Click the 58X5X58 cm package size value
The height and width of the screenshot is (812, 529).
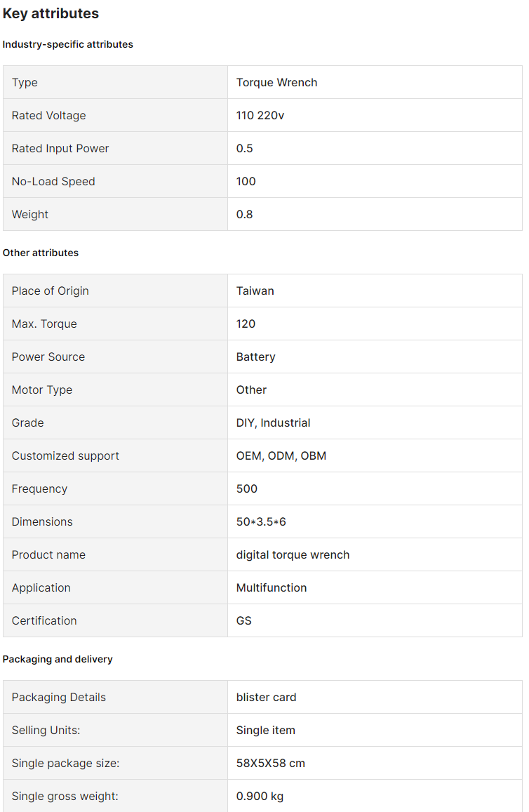coord(270,763)
